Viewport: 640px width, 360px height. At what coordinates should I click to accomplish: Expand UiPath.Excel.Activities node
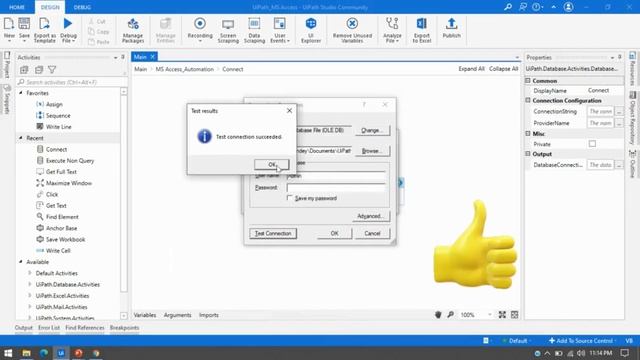[x=30, y=296]
